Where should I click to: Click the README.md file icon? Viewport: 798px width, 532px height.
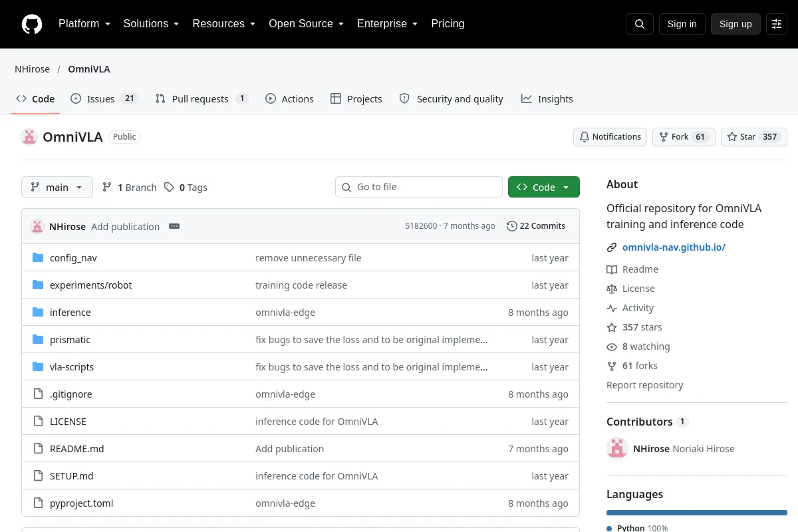click(38, 449)
